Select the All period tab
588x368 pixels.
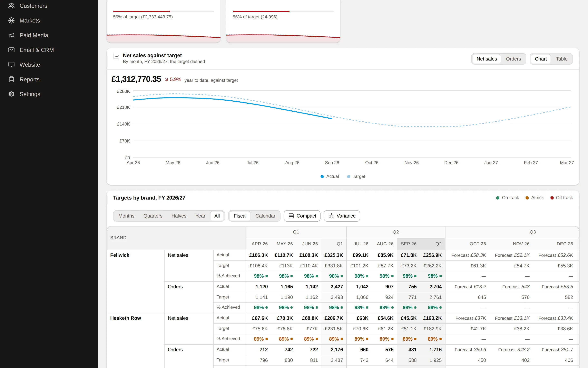tap(217, 216)
